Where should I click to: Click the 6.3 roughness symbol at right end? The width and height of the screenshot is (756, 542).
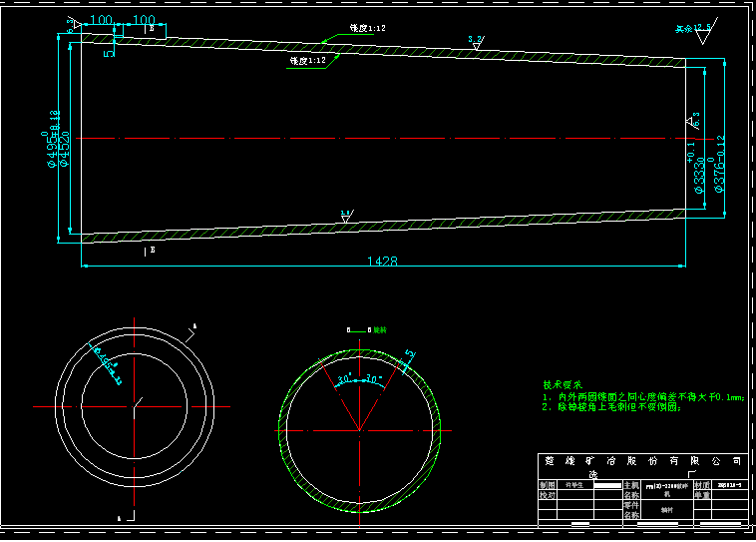click(693, 121)
